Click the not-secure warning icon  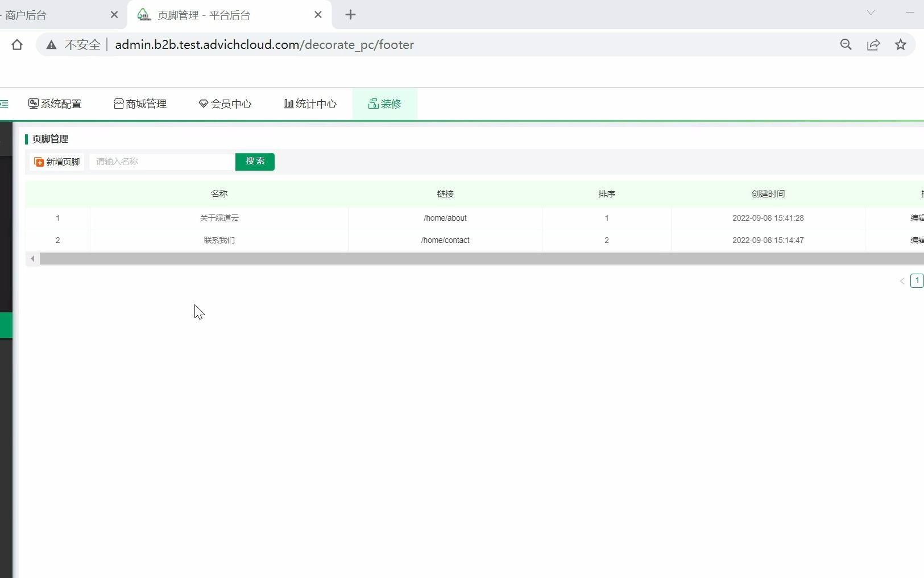point(51,45)
